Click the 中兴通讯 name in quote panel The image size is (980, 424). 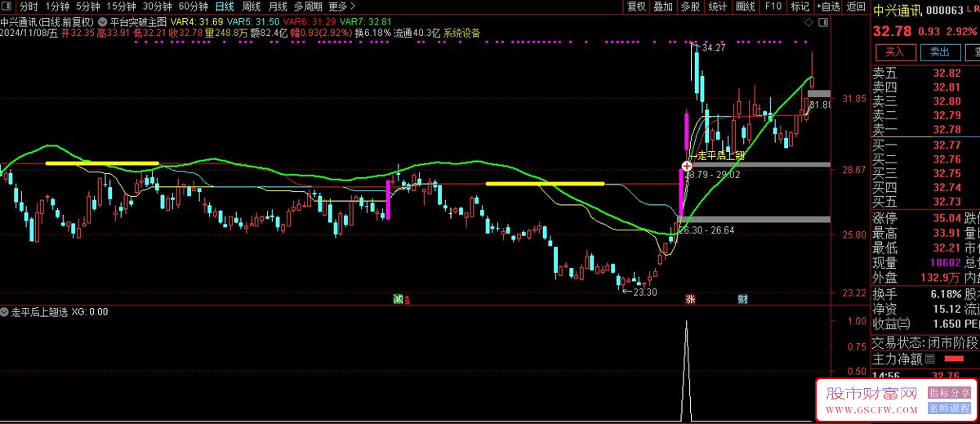[x=898, y=11]
